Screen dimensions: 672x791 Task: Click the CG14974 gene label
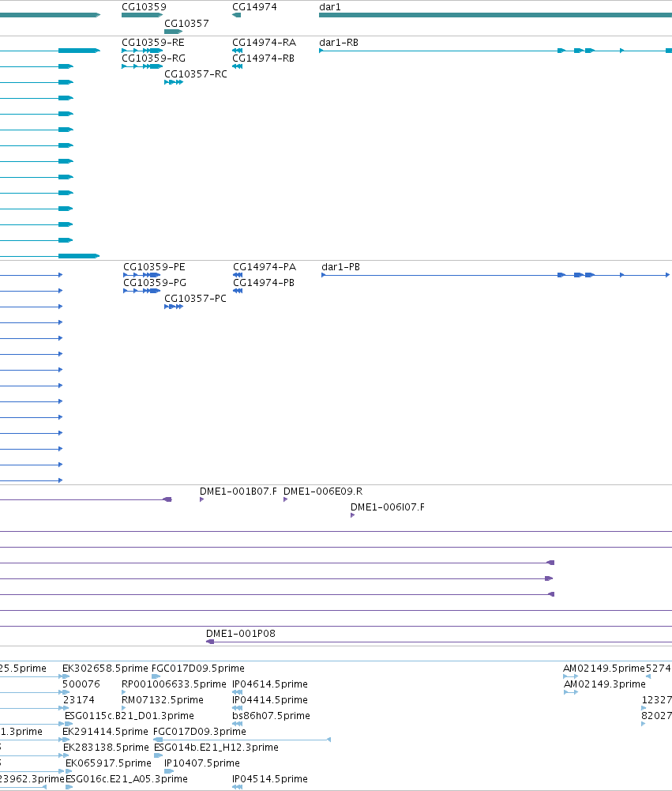(254, 7)
